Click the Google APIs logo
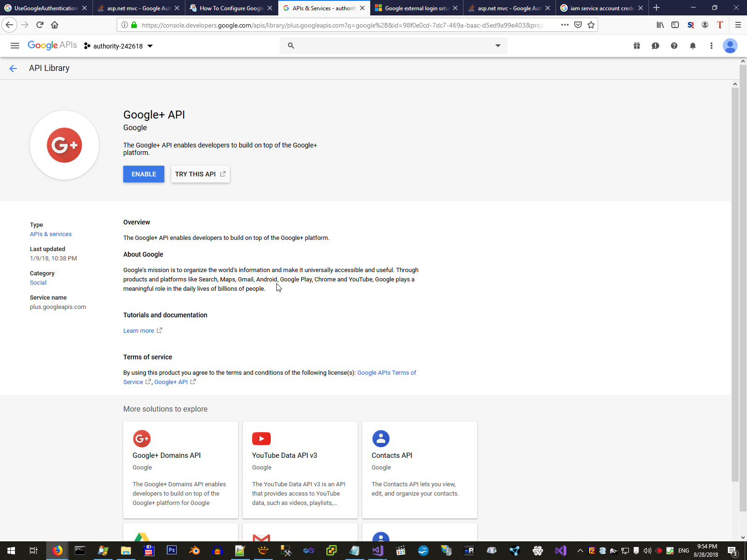747x560 pixels. [x=52, y=45]
